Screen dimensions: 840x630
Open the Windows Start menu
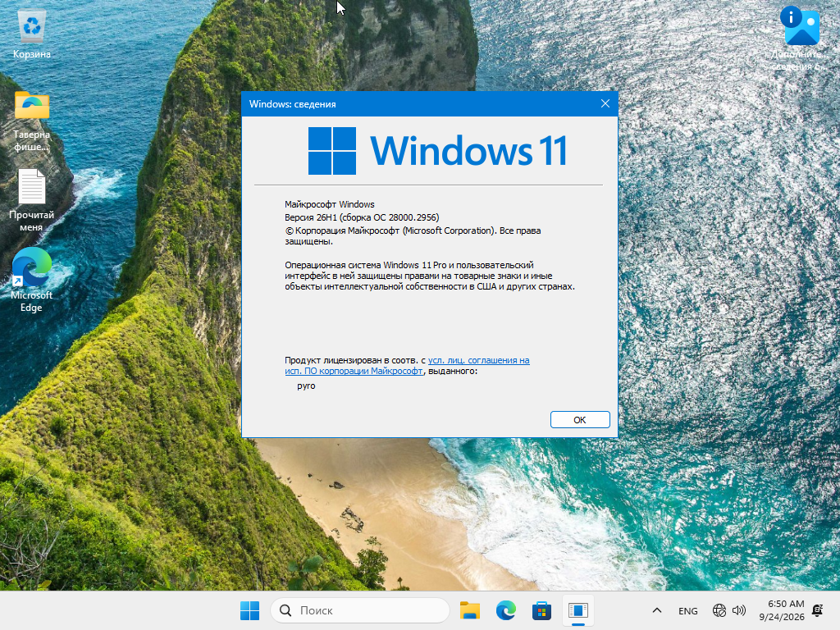(x=249, y=610)
